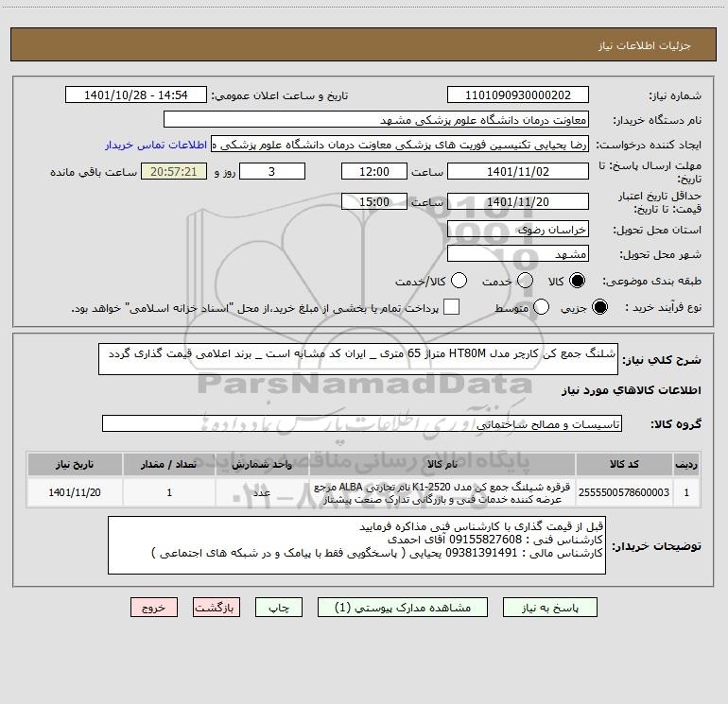This screenshot has width=728, height=704.
Task: Click the تاریخ نیاز column header
Action: coord(75,464)
